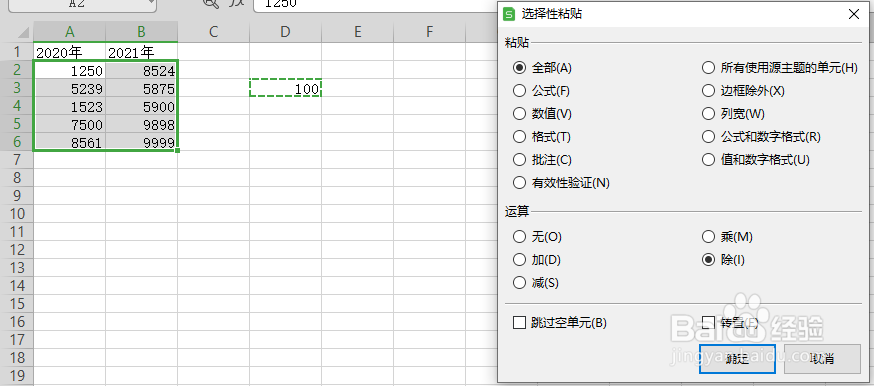Open the Name Box dropdown arrow
The image size is (874, 386).
tap(152, 3)
